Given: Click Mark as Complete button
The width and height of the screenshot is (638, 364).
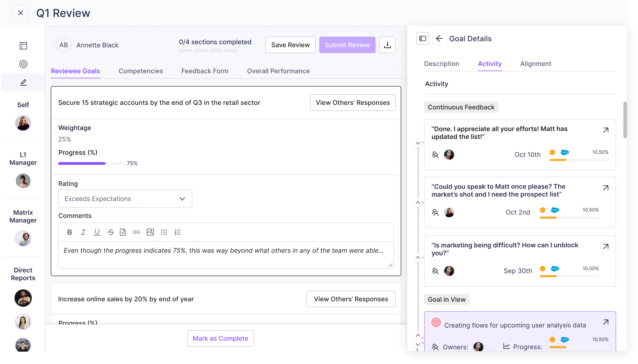Looking at the screenshot, I should point(221,338).
